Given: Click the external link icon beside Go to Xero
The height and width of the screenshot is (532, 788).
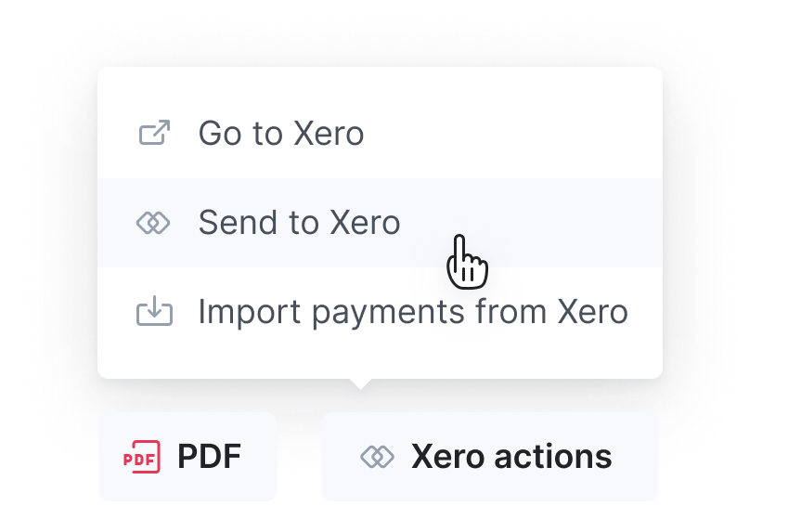Looking at the screenshot, I should tap(154, 132).
